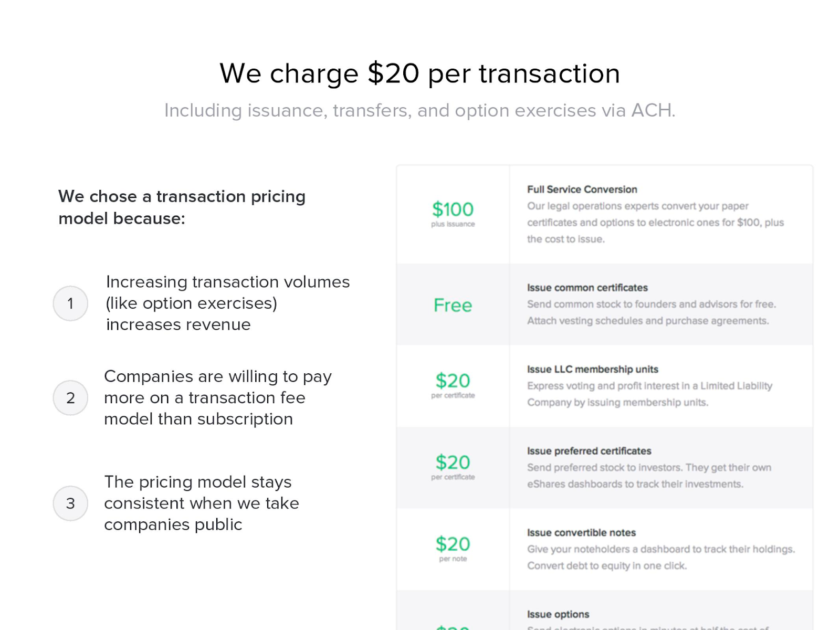Screen dimensions: 840x630
Task: Click the $20 price beside preferred certificates
Action: click(453, 467)
